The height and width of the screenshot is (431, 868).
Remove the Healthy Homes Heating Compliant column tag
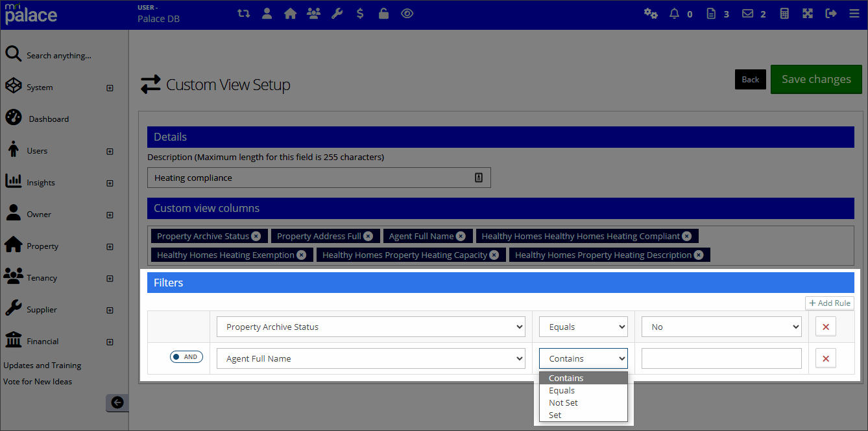687,237
